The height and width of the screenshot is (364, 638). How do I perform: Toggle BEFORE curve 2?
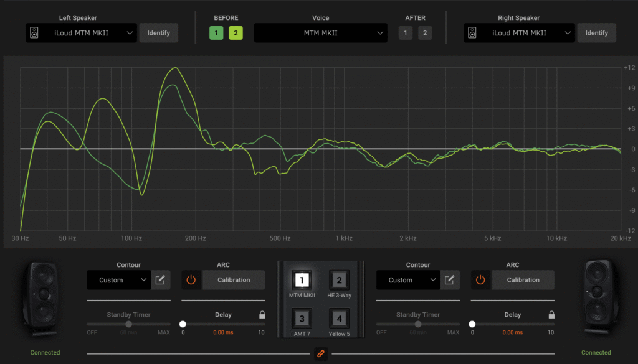coord(236,33)
